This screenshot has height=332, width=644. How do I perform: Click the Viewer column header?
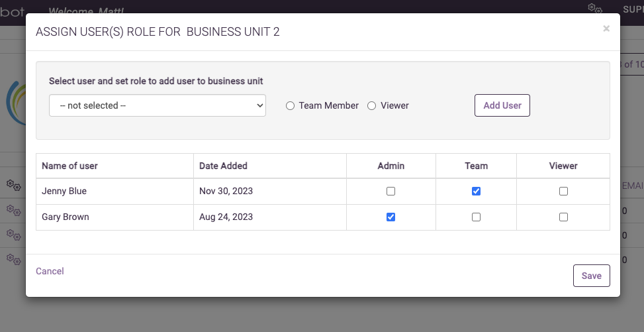coord(563,166)
